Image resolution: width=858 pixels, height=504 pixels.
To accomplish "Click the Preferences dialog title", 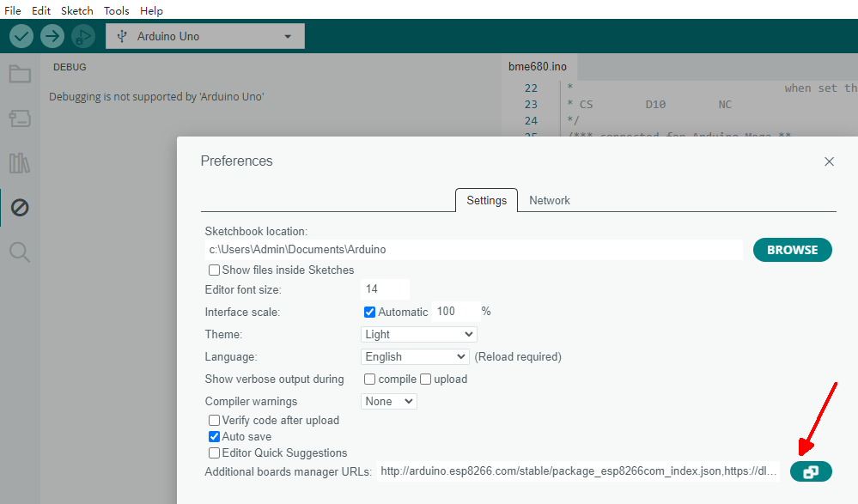I will pos(236,161).
